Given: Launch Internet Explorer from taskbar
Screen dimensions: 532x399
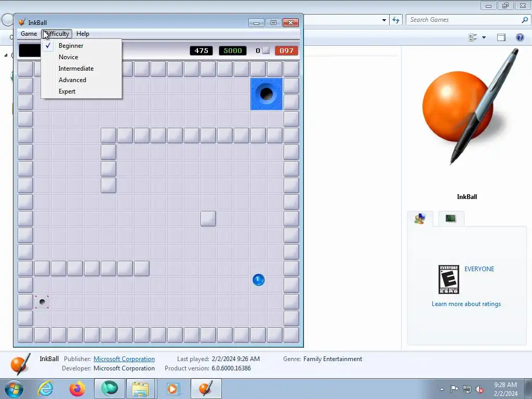Looking at the screenshot, I should tap(46, 389).
